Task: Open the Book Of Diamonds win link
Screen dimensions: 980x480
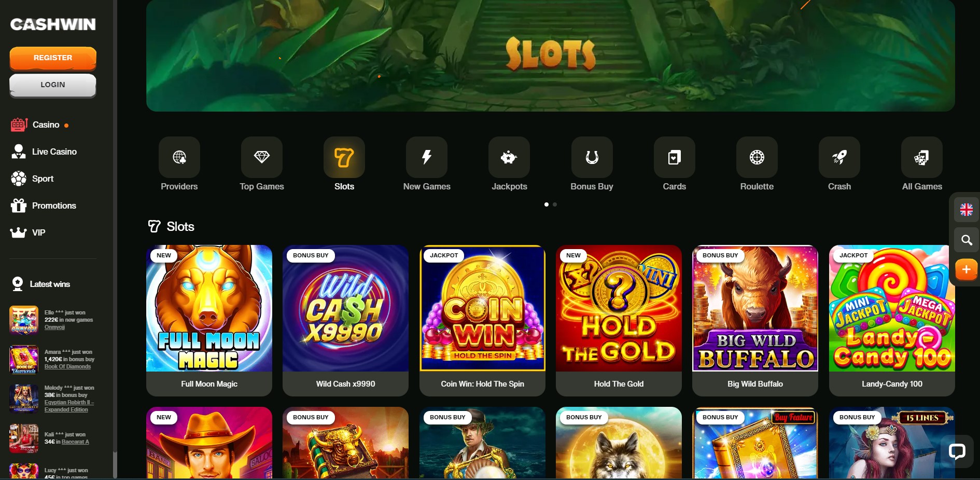Action: (67, 366)
